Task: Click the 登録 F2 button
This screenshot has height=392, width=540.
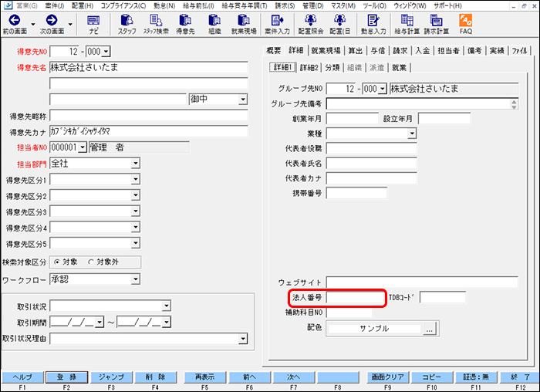Action: point(67,377)
